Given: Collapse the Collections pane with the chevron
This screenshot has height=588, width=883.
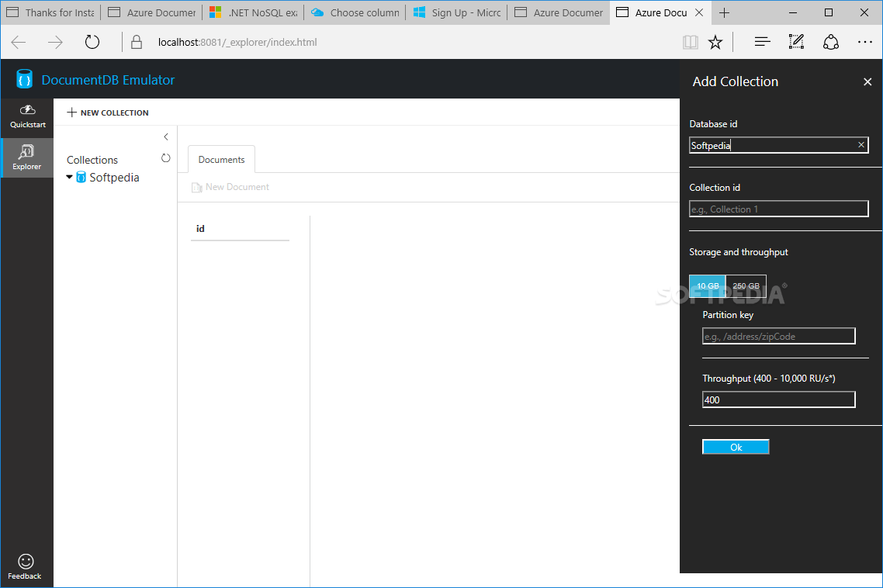Looking at the screenshot, I should tap(166, 137).
